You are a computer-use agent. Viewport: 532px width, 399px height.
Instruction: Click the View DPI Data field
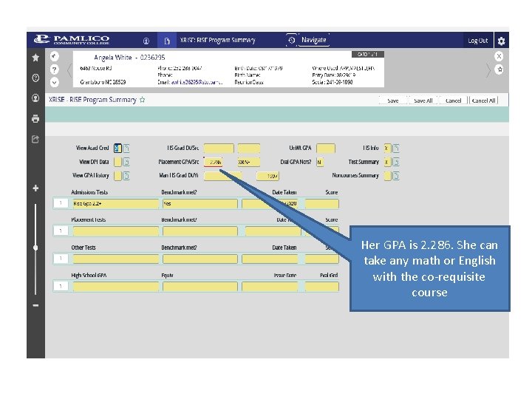tap(117, 162)
